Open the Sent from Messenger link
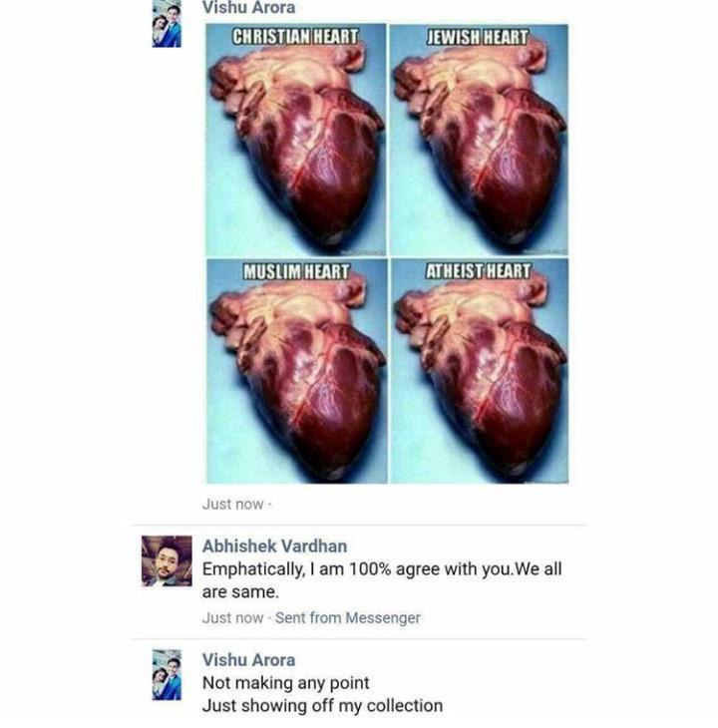This screenshot has width=718, height=728. pyautogui.click(x=348, y=618)
